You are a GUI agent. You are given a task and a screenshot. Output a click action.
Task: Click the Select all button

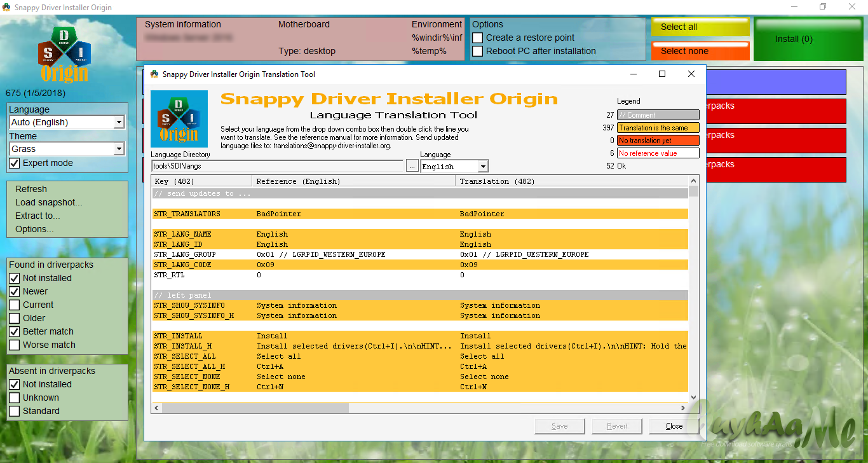click(700, 27)
